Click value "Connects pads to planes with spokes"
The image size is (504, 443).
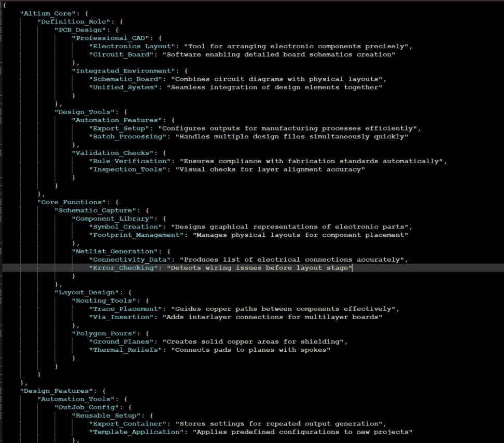251,350
